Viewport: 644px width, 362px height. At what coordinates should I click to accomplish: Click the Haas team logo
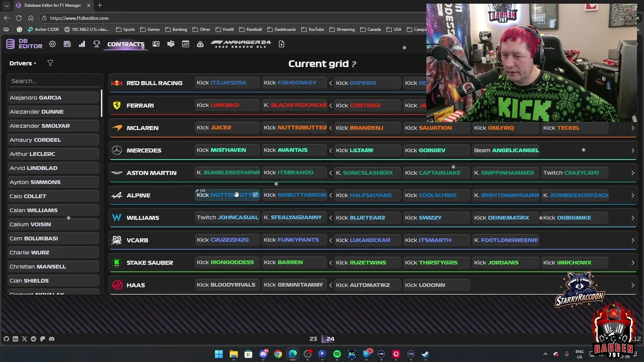click(x=117, y=285)
